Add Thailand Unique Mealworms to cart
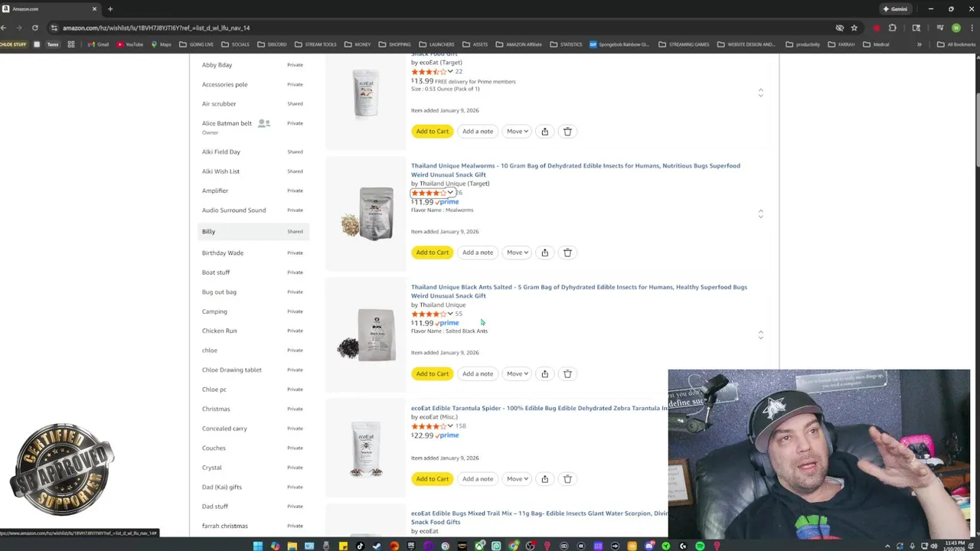The height and width of the screenshot is (551, 980). coord(433,253)
